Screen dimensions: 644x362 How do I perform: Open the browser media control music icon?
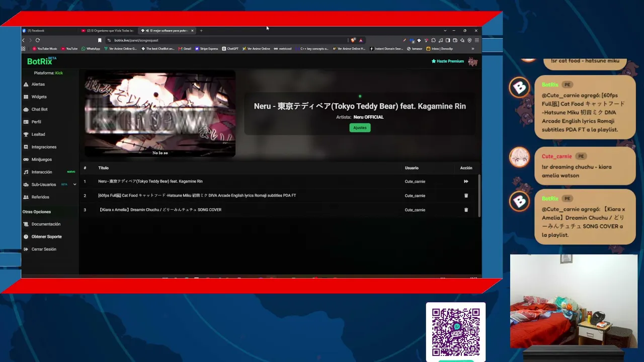click(x=441, y=40)
